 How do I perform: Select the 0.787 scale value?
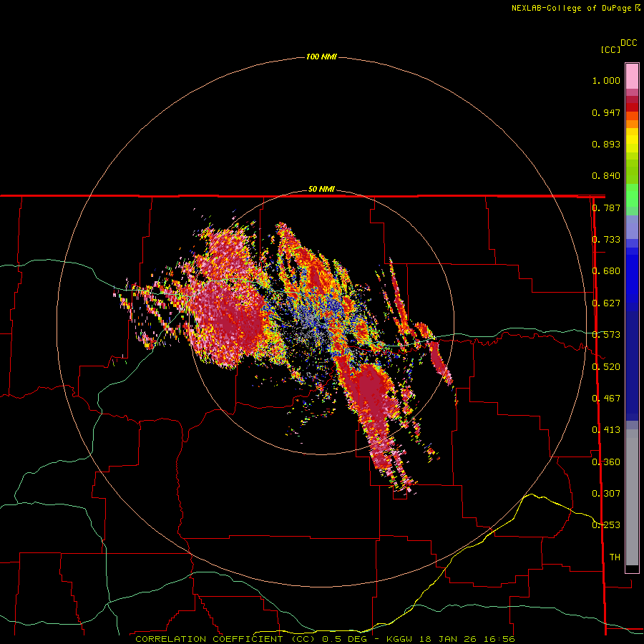click(606, 208)
